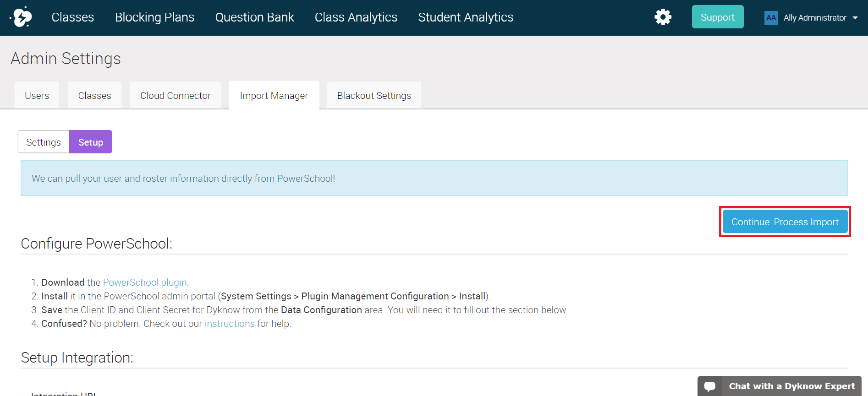Screen dimensions: 868x396
Task: Select the Import Manager tab
Action: tap(274, 95)
